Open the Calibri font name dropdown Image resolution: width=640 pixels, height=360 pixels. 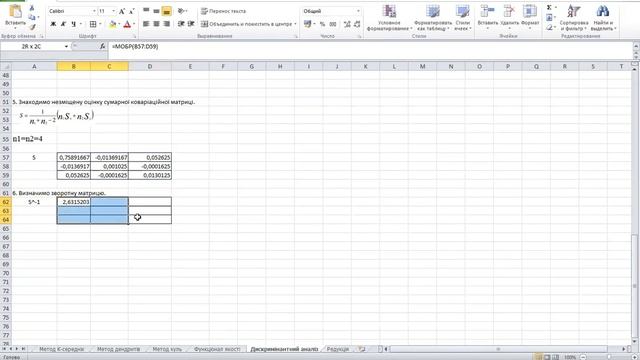94,11
